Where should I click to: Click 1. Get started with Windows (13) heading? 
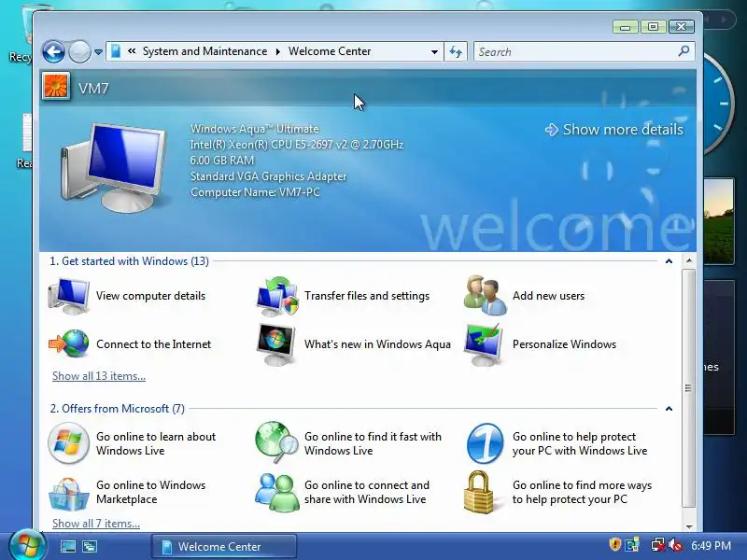pos(129,261)
